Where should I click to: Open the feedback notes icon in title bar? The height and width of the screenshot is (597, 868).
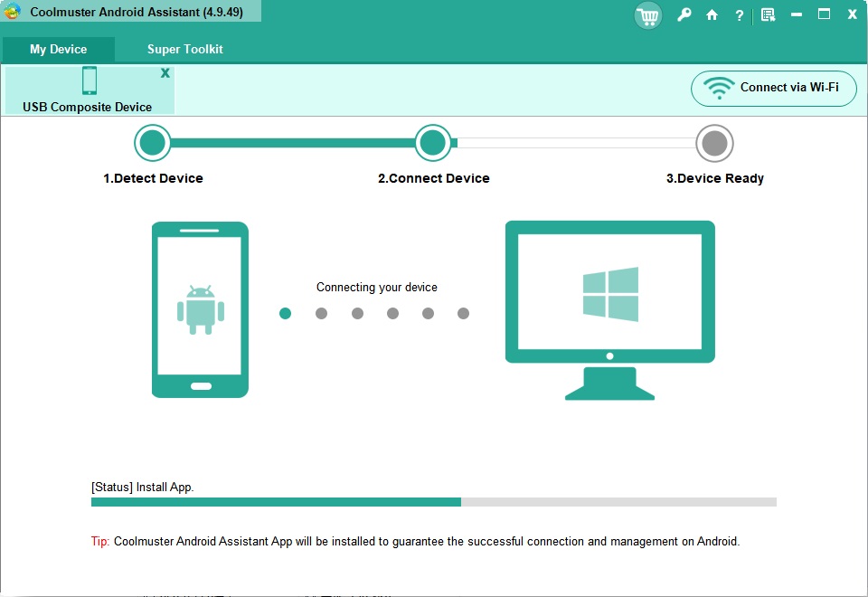[768, 15]
